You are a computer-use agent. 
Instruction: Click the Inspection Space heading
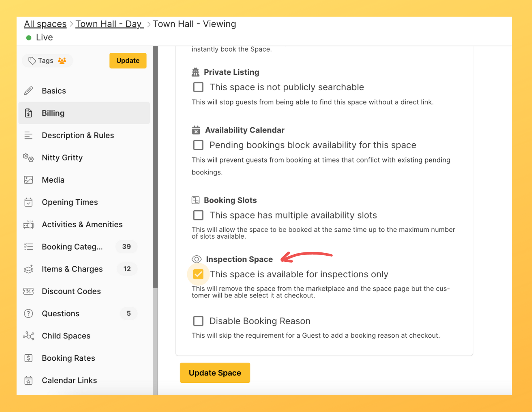(239, 259)
